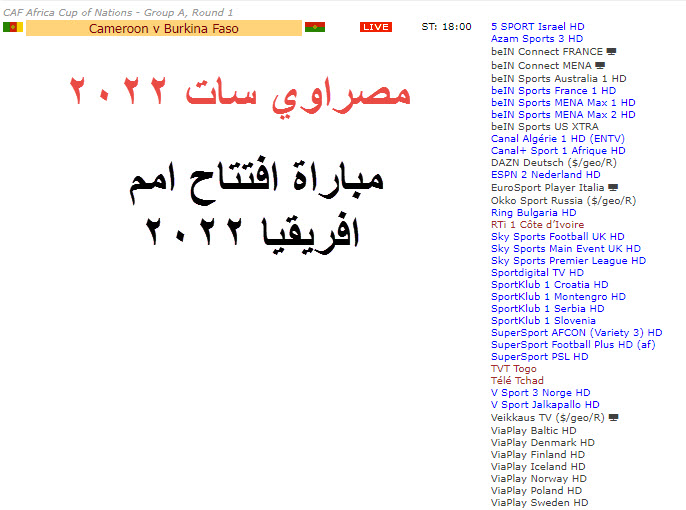This screenshot has width=686, height=510.
Task: Open SportKlub 1 Montengro HD link
Action: click(558, 297)
